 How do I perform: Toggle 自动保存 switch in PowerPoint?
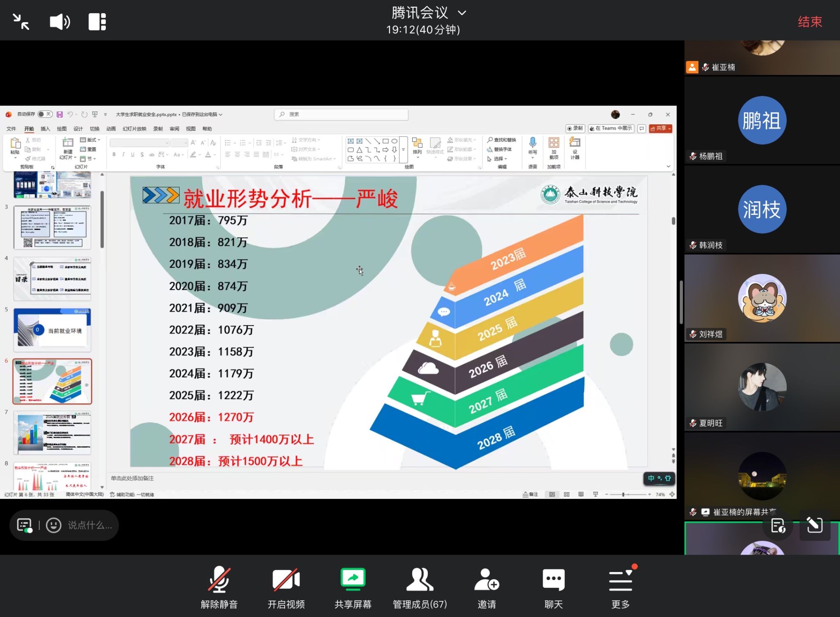45,114
